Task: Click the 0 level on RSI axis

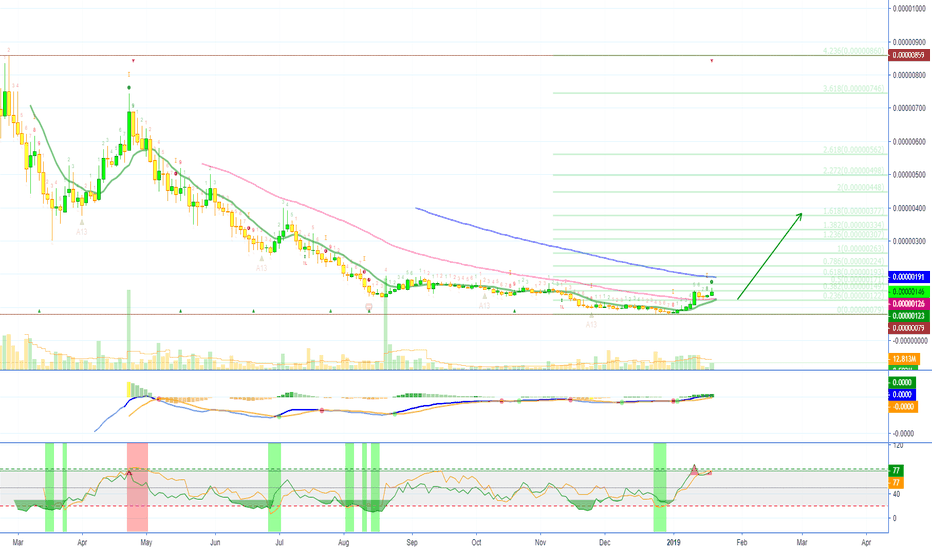Action: [895, 518]
